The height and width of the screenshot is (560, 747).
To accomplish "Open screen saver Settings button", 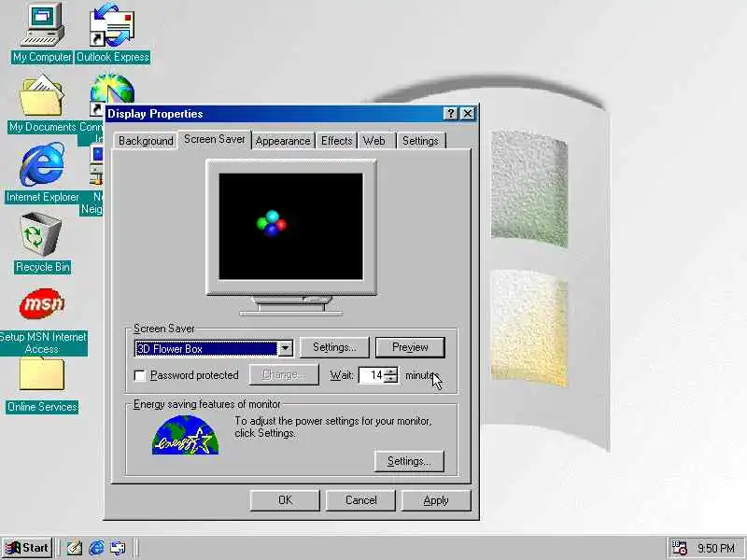I will (x=334, y=347).
